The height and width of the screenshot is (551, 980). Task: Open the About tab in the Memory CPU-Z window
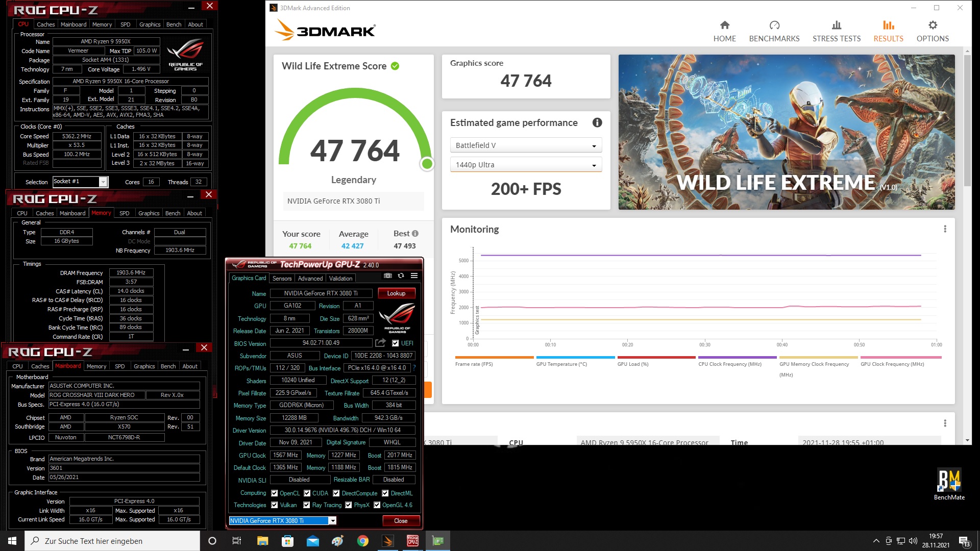pyautogui.click(x=194, y=213)
